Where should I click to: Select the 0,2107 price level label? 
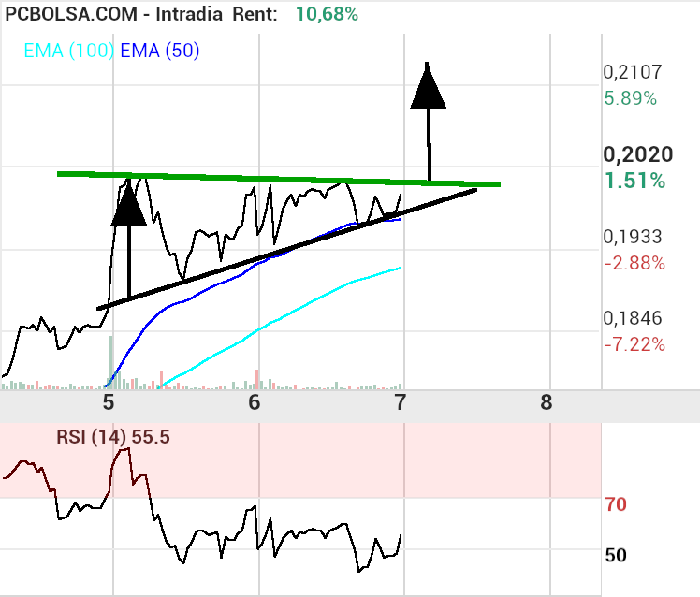coord(633,72)
